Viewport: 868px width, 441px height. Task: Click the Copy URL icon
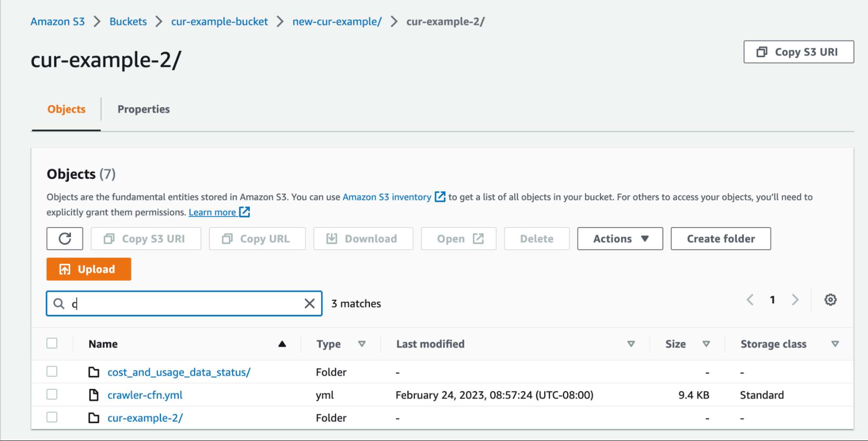[x=228, y=238]
